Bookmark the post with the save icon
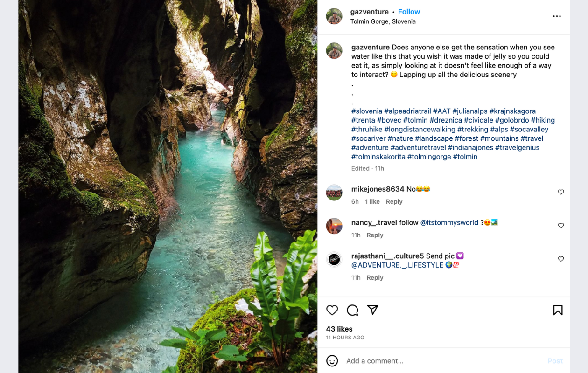Image resolution: width=588 pixels, height=373 pixels. click(558, 310)
